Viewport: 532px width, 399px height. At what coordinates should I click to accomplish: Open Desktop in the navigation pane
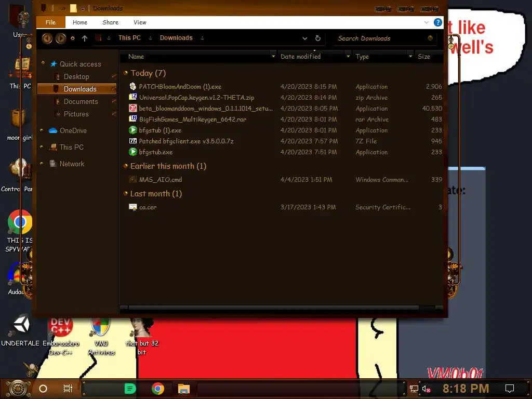tap(76, 77)
